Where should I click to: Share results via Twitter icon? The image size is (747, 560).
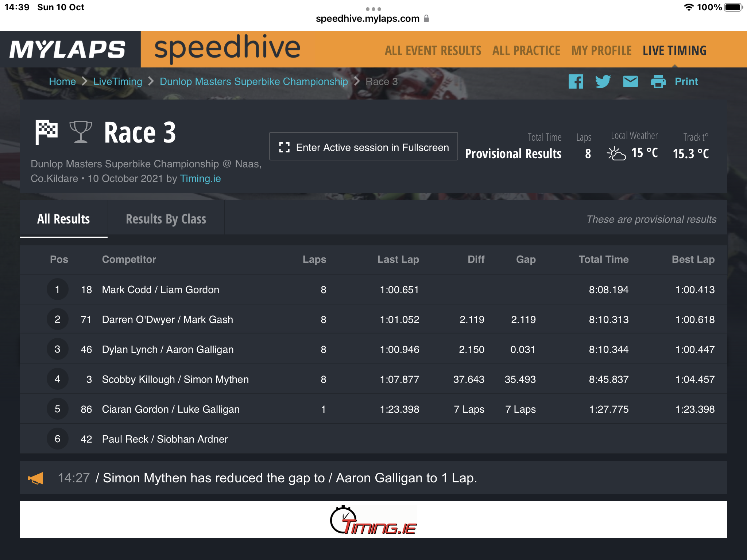pyautogui.click(x=603, y=81)
